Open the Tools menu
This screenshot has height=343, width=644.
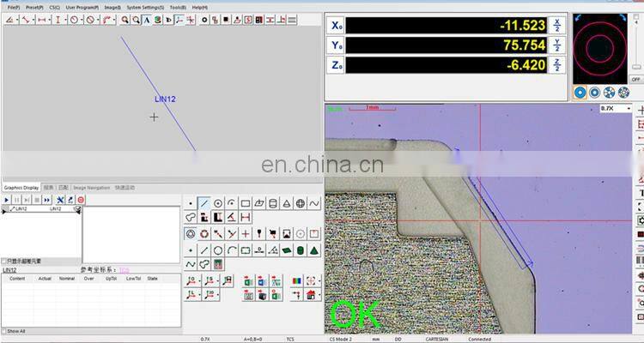pos(178,8)
